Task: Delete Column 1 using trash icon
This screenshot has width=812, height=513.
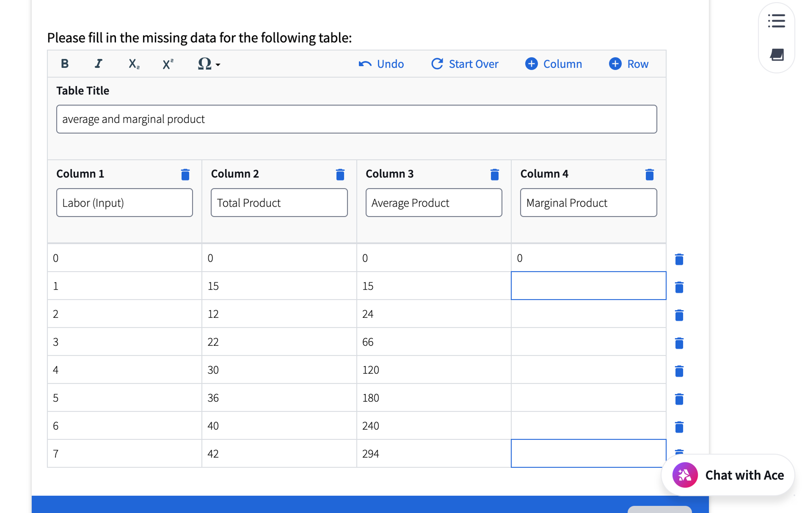Action: 185,175
